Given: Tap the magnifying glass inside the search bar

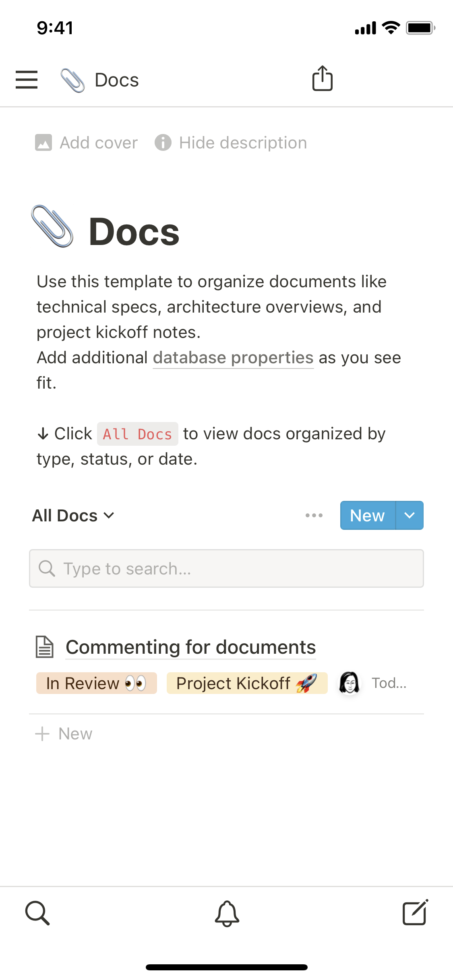Looking at the screenshot, I should click(47, 568).
